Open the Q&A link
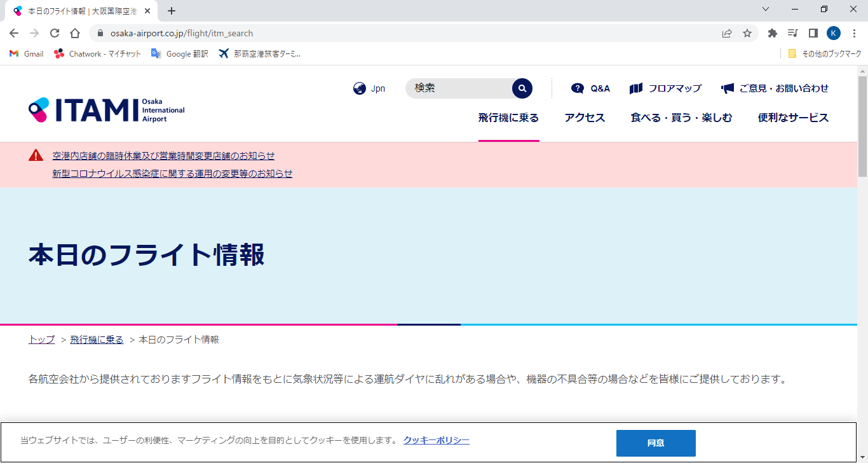The height and width of the screenshot is (463, 868). tap(600, 88)
